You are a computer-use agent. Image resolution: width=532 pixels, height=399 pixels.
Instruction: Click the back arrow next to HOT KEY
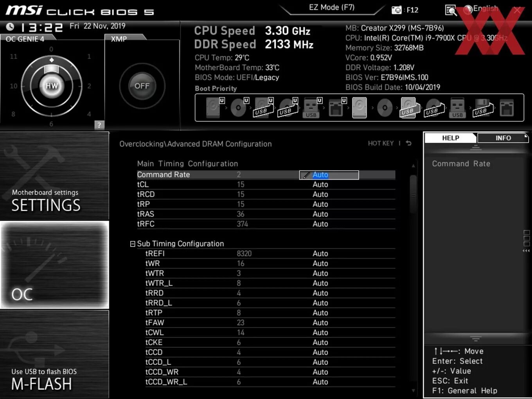408,143
